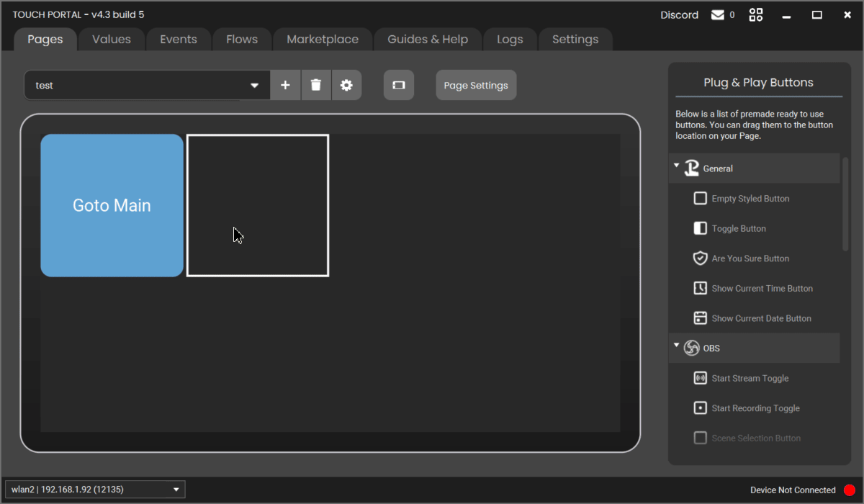Maximize the Touch Portal window
This screenshot has width=864, height=504.
tap(817, 15)
